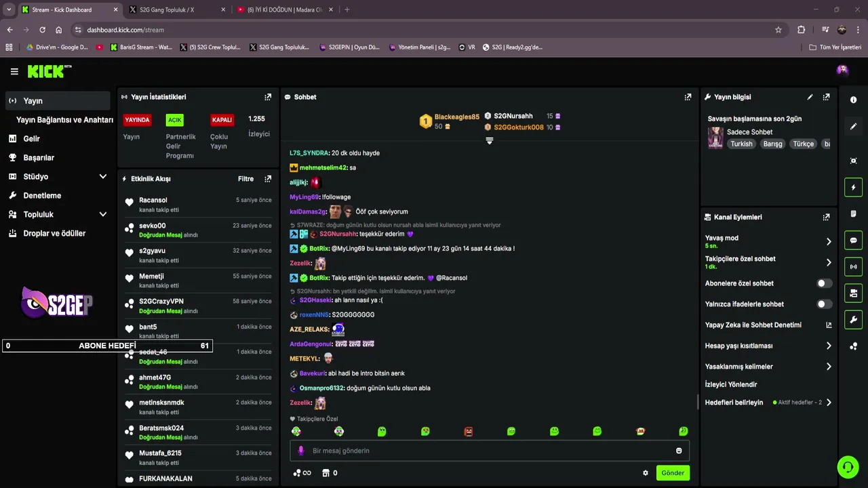868x488 pixels.
Task: Expand Hesap yaşı kısıtlaması settings
Action: (x=829, y=346)
